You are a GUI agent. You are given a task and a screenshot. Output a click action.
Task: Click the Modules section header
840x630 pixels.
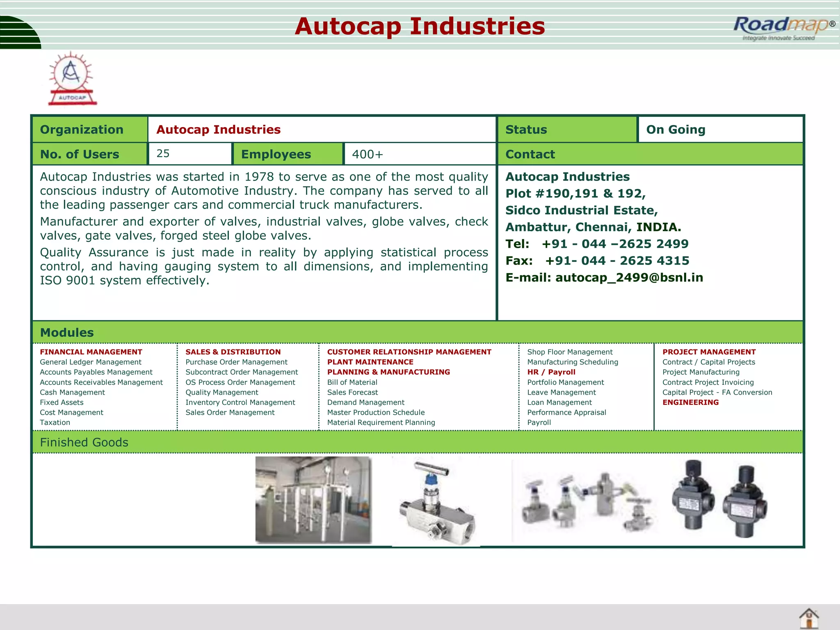pos(418,333)
